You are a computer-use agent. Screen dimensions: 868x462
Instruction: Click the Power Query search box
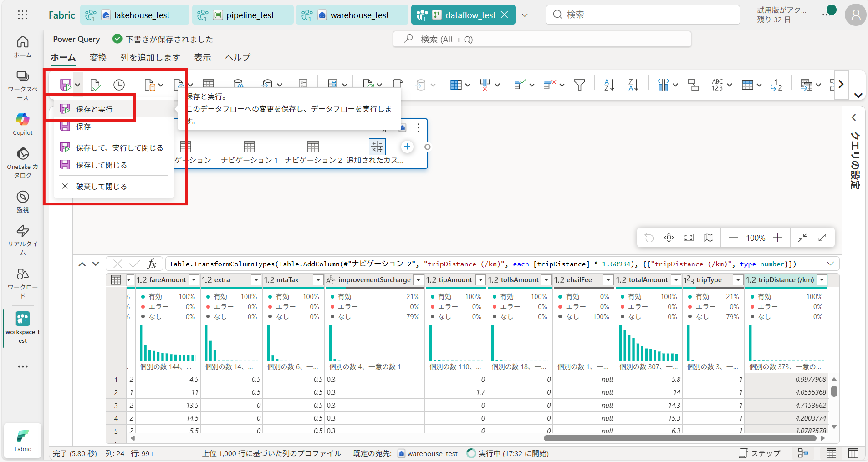coord(542,40)
